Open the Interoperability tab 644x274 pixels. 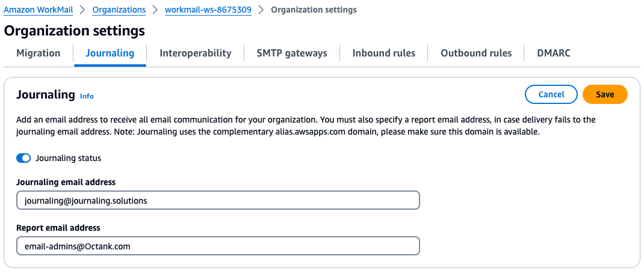196,53
